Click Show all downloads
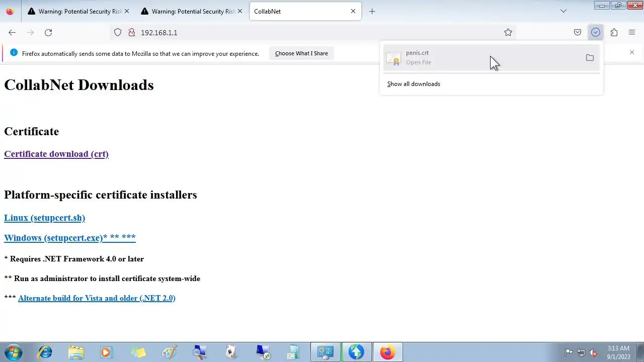The image size is (644, 362). (414, 84)
